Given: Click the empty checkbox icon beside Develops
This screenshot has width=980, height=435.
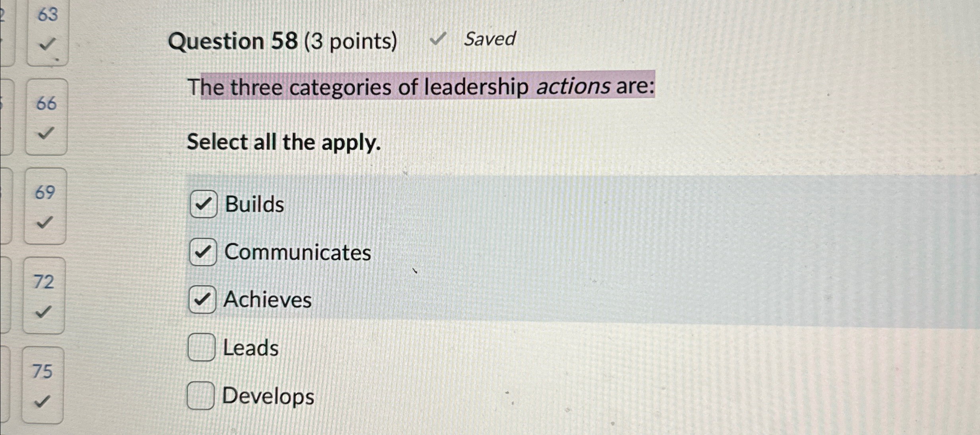Looking at the screenshot, I should 202,396.
